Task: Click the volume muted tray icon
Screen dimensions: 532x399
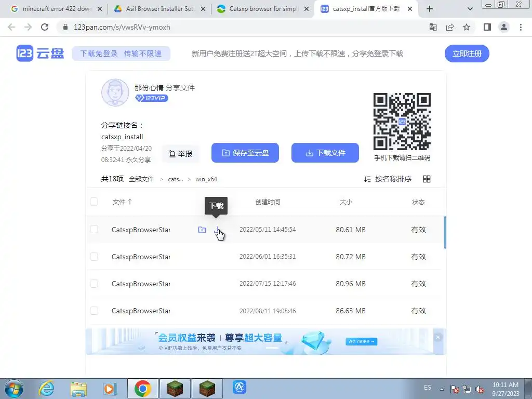Action: pos(480,389)
